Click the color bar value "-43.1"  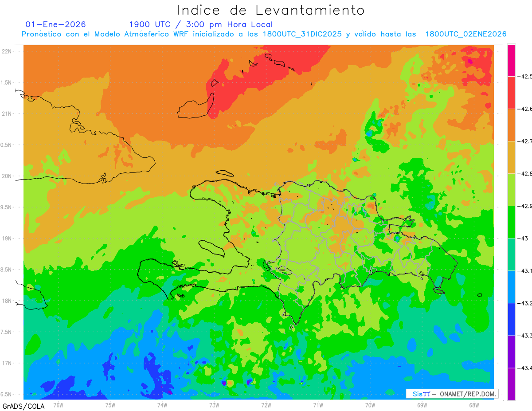(x=525, y=271)
